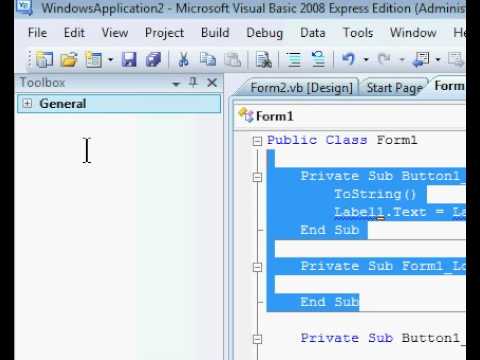The width and height of the screenshot is (480, 360).
Task: Switch to the Start Page tab
Action: (395, 88)
